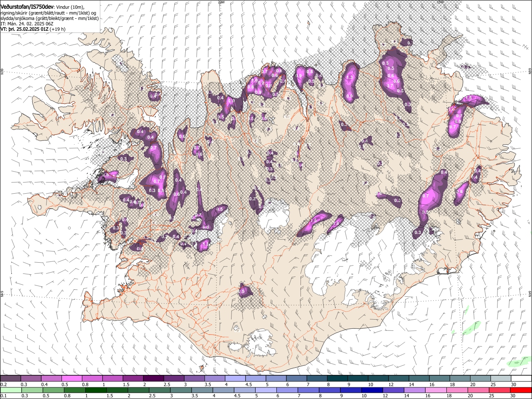Pick the dark teal 8–9 top-row swatch
Screen dimensions: 532x399
click(x=337, y=379)
